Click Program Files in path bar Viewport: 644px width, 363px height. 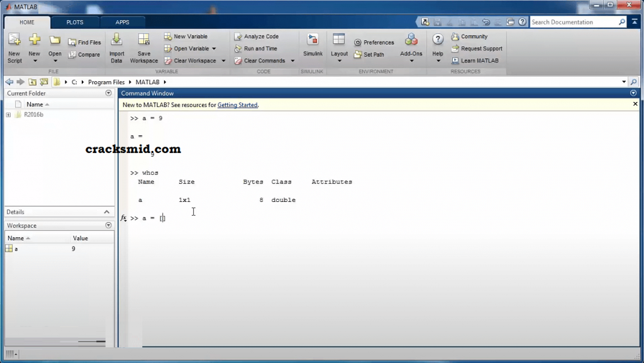(x=106, y=82)
